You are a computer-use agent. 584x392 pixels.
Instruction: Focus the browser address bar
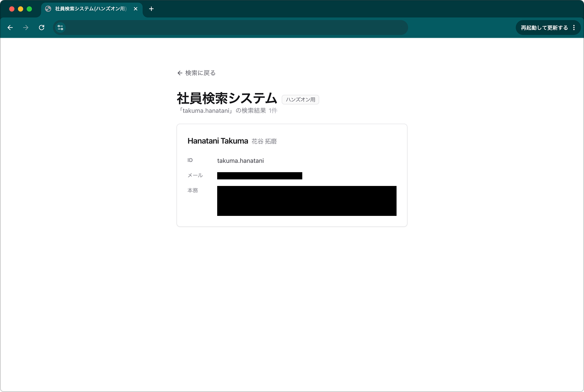[x=231, y=28]
